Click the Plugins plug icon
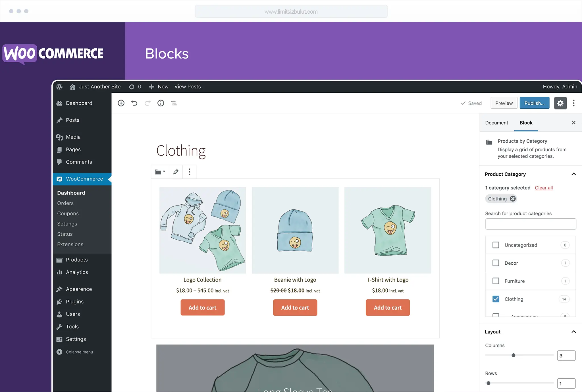 click(x=59, y=302)
